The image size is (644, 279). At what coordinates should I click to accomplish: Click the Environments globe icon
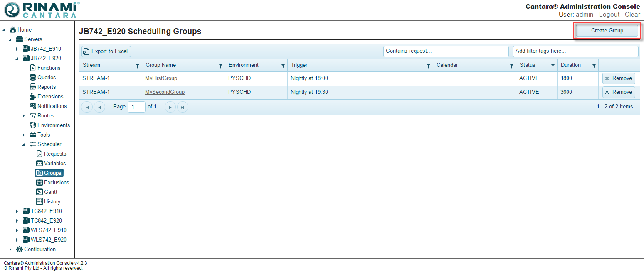point(33,125)
